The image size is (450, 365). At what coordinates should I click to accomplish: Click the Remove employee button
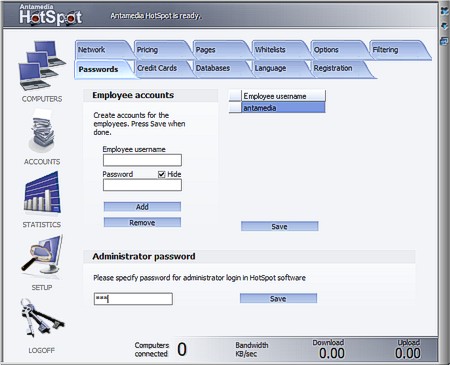tap(142, 222)
